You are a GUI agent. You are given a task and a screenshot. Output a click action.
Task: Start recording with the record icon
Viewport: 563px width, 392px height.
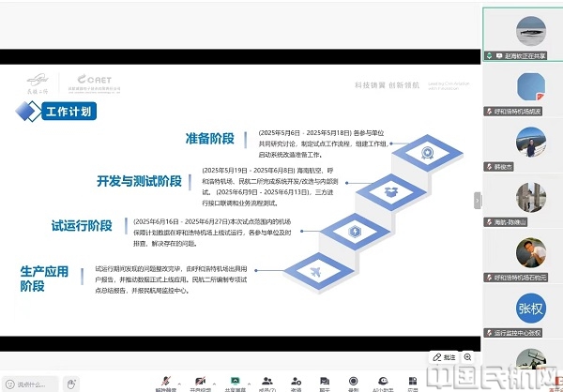pyautogui.click(x=353, y=382)
